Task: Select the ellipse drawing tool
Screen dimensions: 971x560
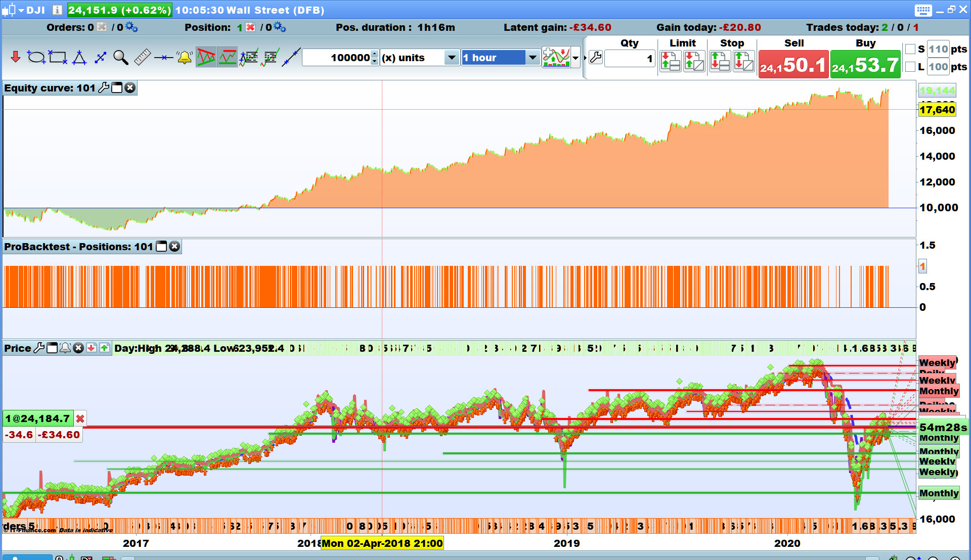Action: tap(36, 58)
